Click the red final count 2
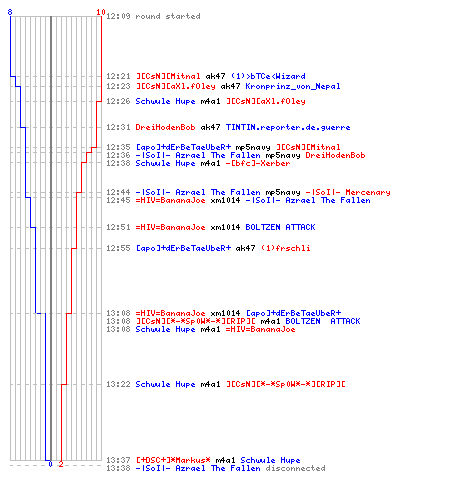450x500 pixels. [x=61, y=464]
